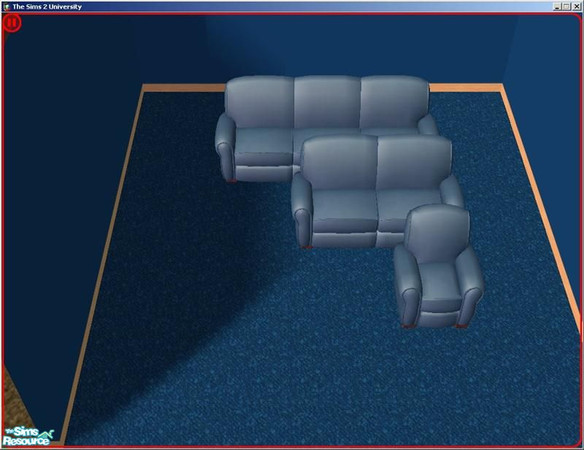The image size is (584, 450).
Task: Click the middle backrest of three-seat sofa
Action: coord(327,102)
